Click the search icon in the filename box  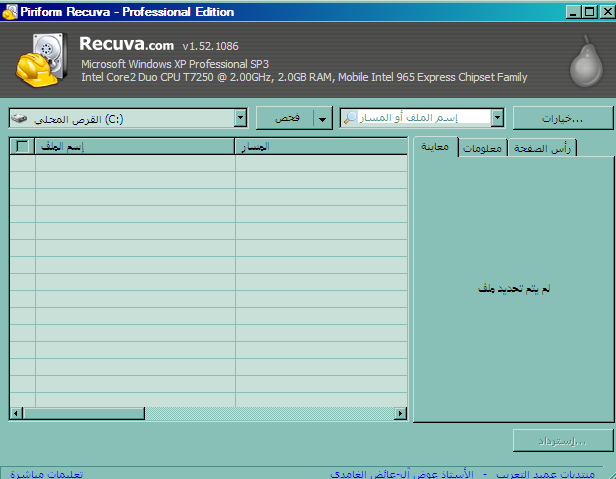tap(349, 118)
